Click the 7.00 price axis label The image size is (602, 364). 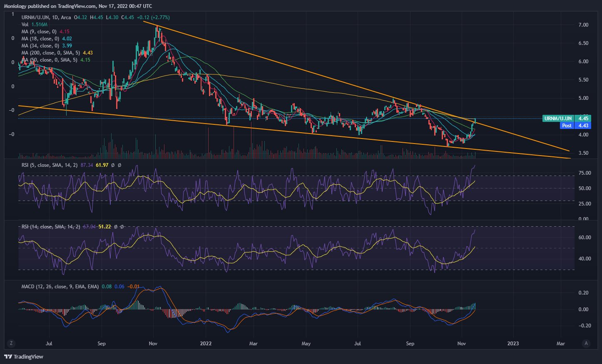pyautogui.click(x=583, y=25)
